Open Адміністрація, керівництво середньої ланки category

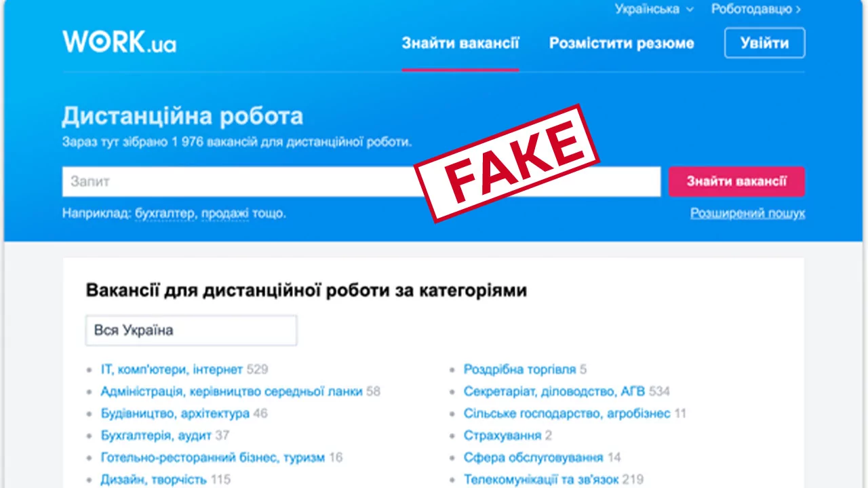(x=231, y=392)
